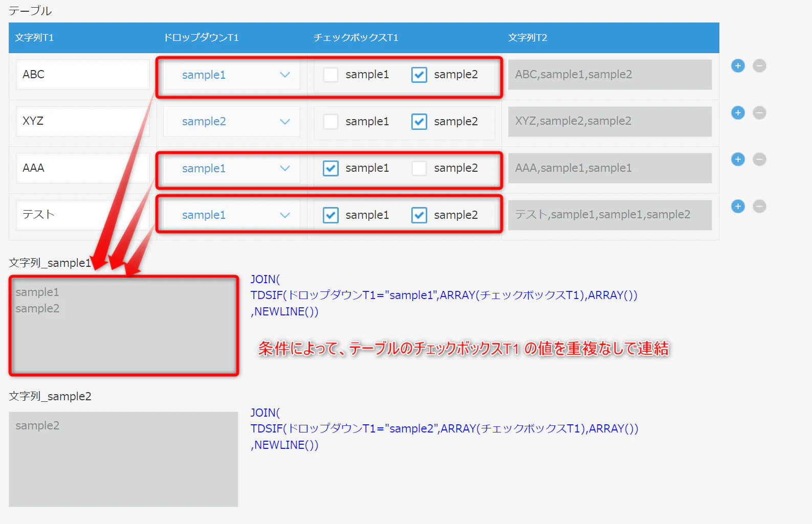This screenshot has width=812, height=524.
Task: Remove the テスト table row
Action: (x=759, y=206)
